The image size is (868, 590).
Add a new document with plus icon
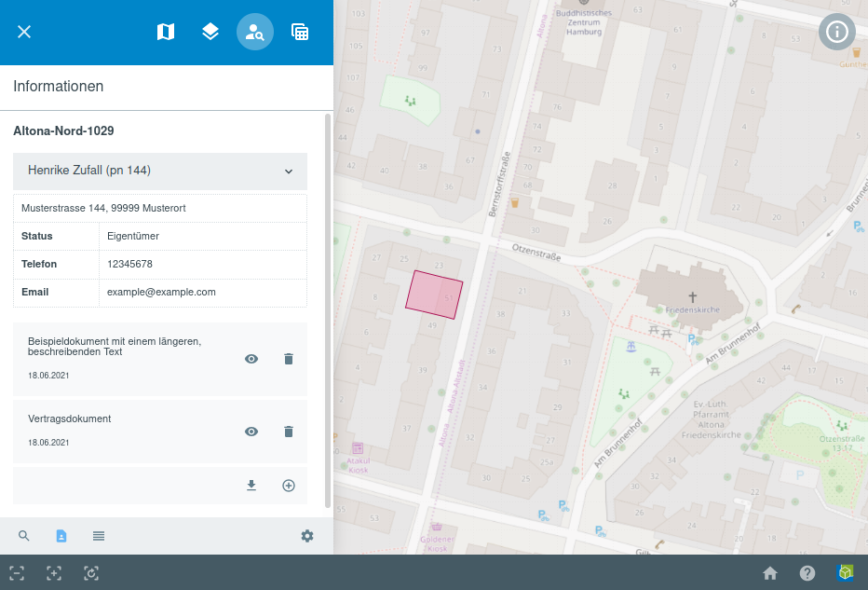pyautogui.click(x=289, y=486)
